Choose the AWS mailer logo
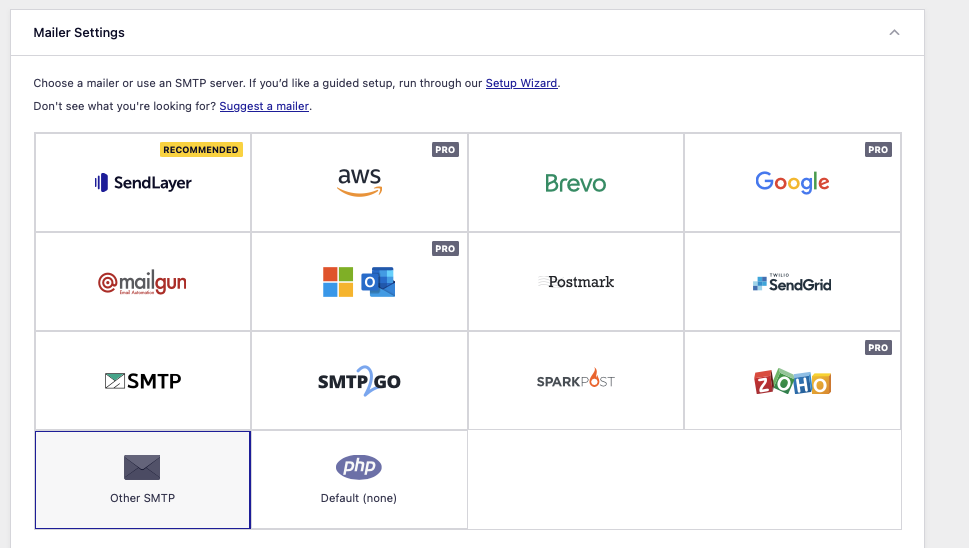This screenshot has width=969, height=548. click(359, 182)
